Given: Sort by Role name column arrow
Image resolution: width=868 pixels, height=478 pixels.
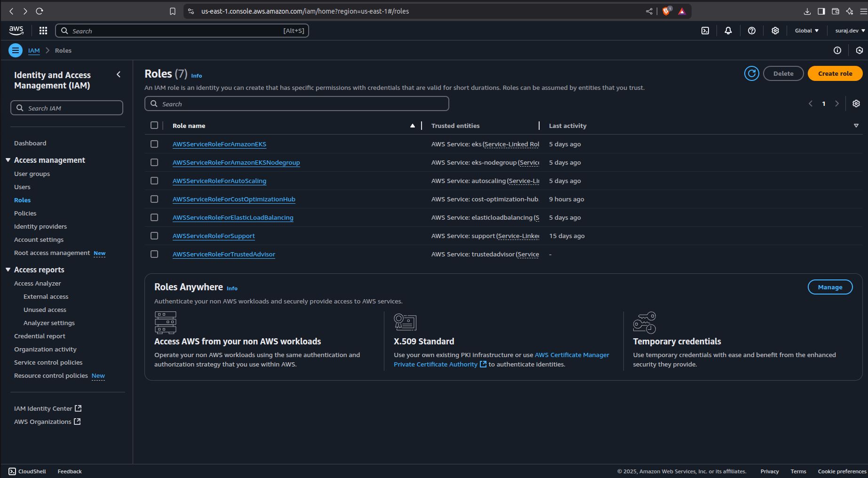Looking at the screenshot, I should 413,126.
